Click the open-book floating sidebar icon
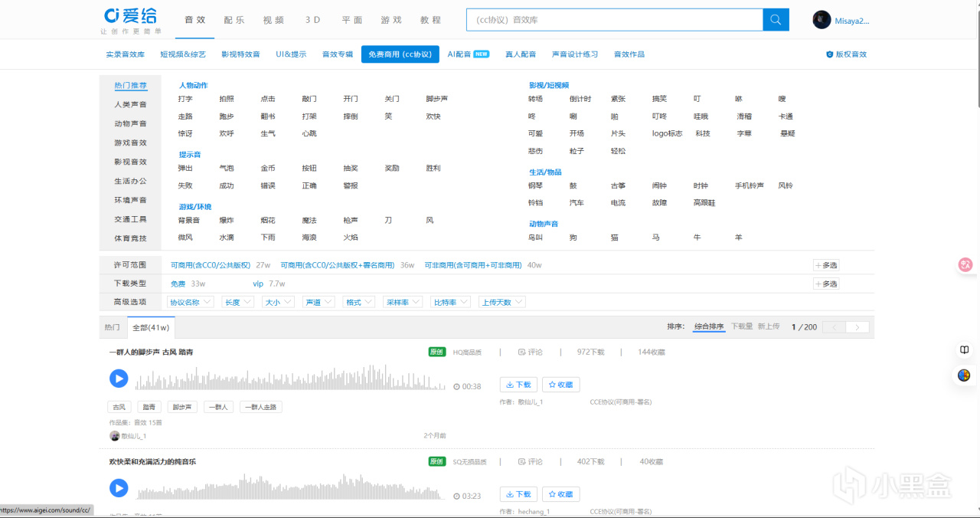Image resolution: width=980 pixels, height=518 pixels. [965, 349]
